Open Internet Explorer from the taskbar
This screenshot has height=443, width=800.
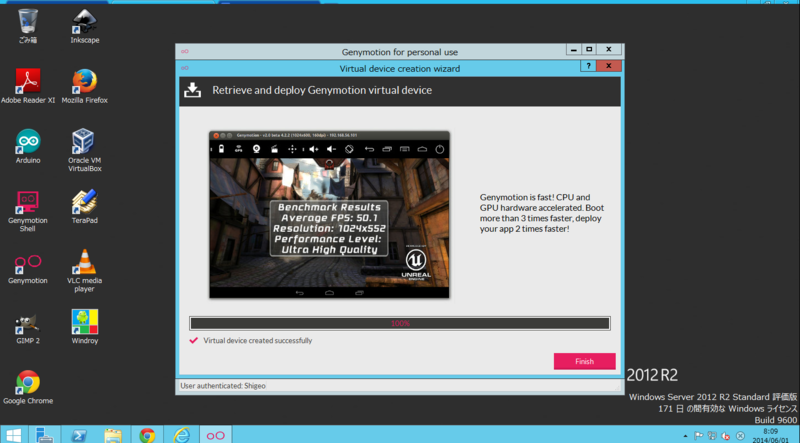(181, 435)
